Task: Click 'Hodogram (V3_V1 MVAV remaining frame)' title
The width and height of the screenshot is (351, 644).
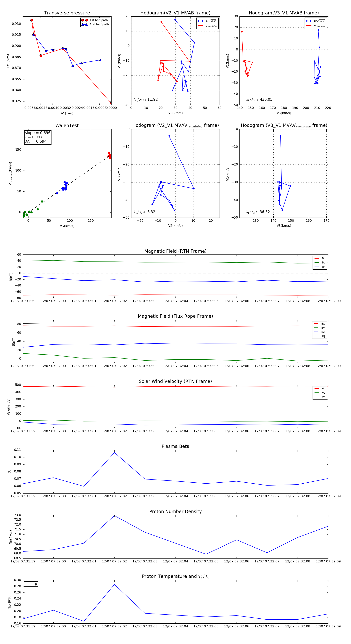Action: pos(284,125)
